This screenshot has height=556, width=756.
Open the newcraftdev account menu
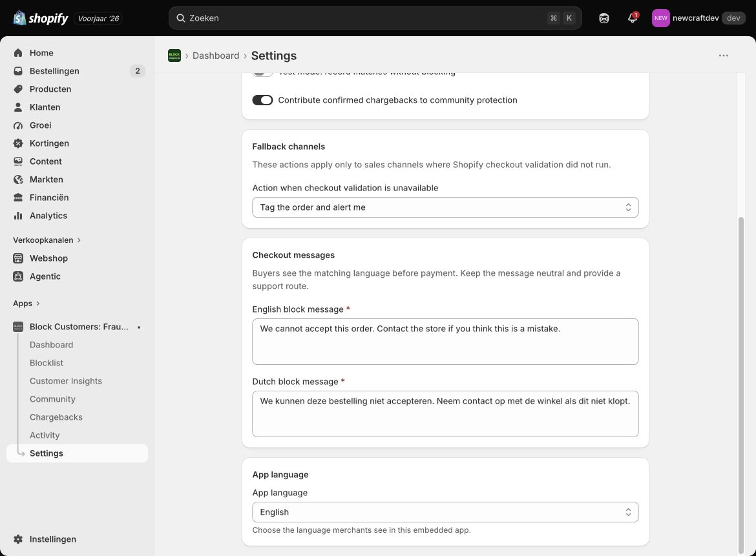698,18
